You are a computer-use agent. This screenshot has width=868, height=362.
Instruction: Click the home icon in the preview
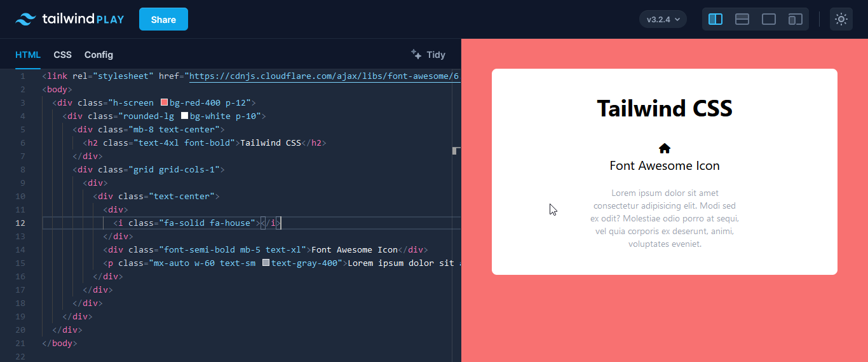pos(665,148)
